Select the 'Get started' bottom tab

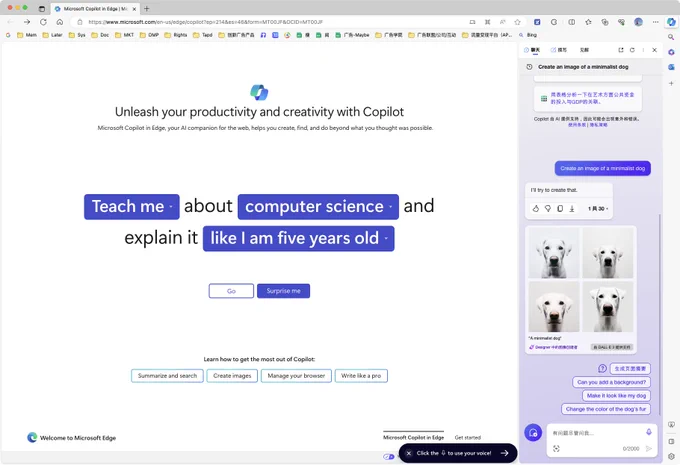468,437
